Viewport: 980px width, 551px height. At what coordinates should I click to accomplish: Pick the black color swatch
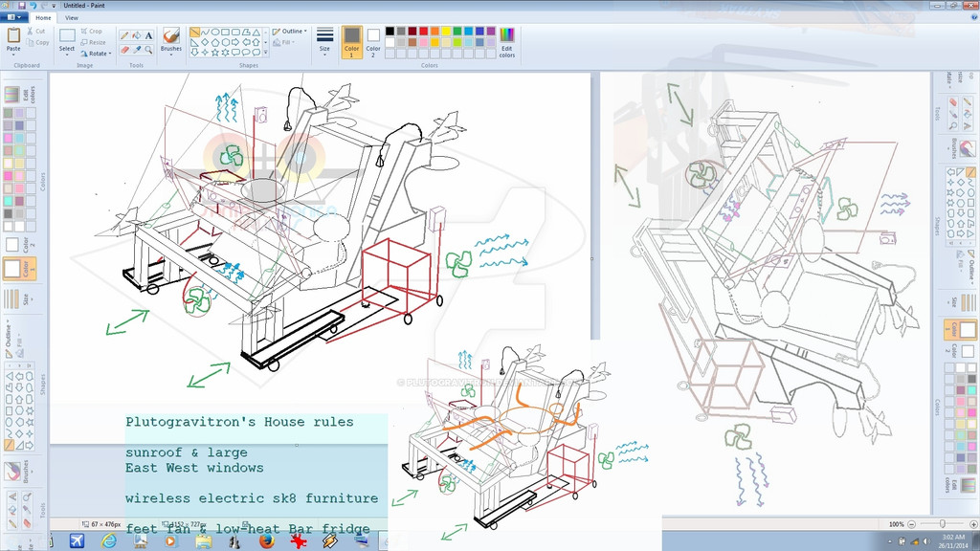[390, 32]
